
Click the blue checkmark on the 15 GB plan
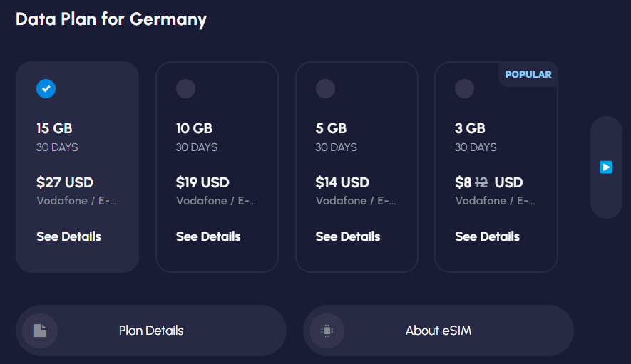pos(46,88)
